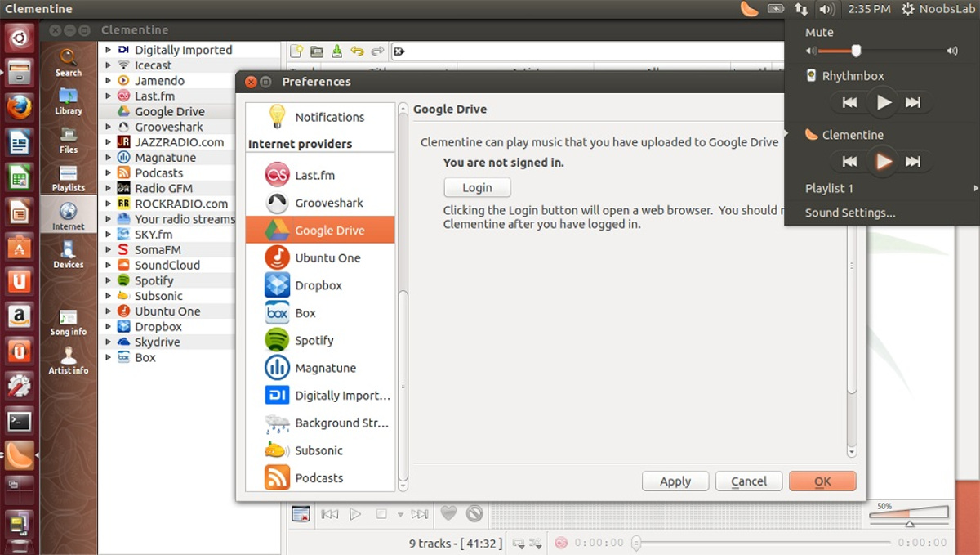Expand the Last.fm tree node
980x555 pixels.
coord(108,96)
